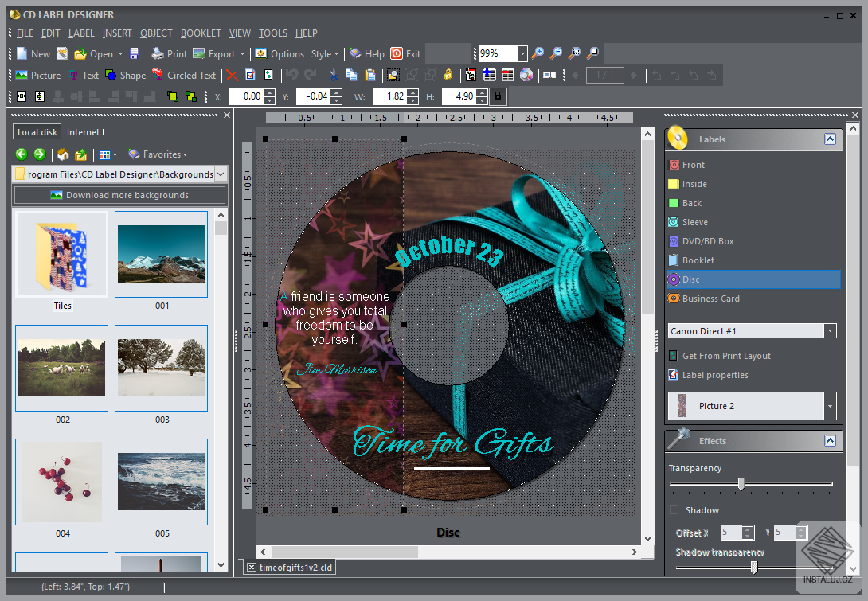Select background thumbnail 003
Image resolution: width=868 pixels, height=601 pixels.
point(161,368)
